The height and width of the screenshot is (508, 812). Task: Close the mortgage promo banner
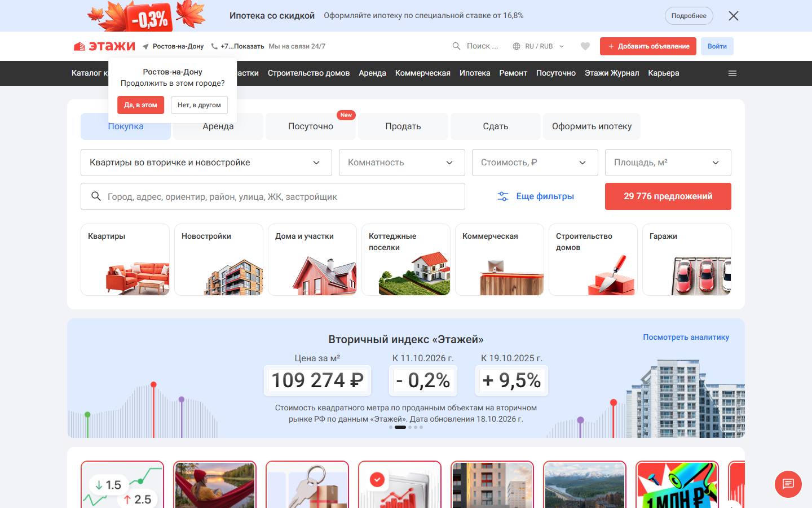pos(734,16)
